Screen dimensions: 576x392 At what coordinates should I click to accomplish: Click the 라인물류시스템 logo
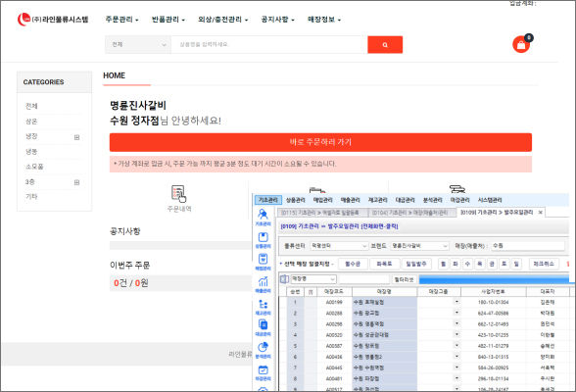53,19
